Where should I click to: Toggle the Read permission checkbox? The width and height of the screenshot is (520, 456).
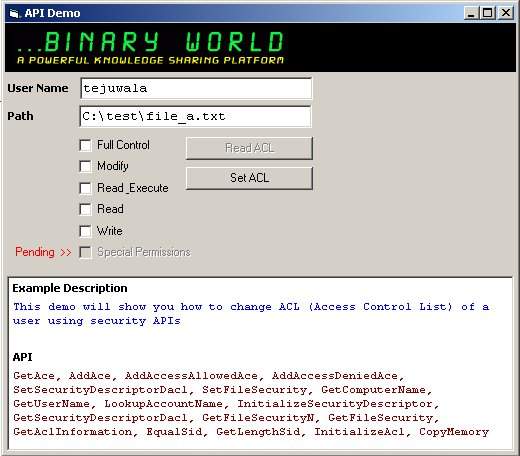click(85, 209)
